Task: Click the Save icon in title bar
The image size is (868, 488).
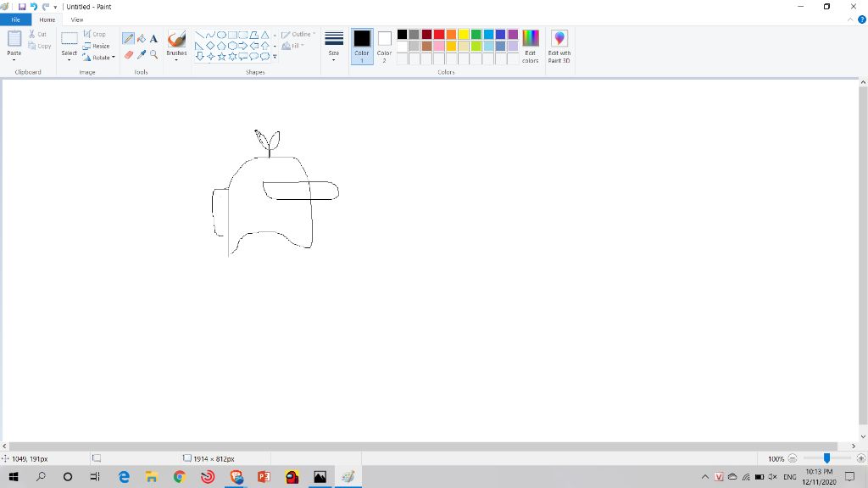Action: [22, 7]
